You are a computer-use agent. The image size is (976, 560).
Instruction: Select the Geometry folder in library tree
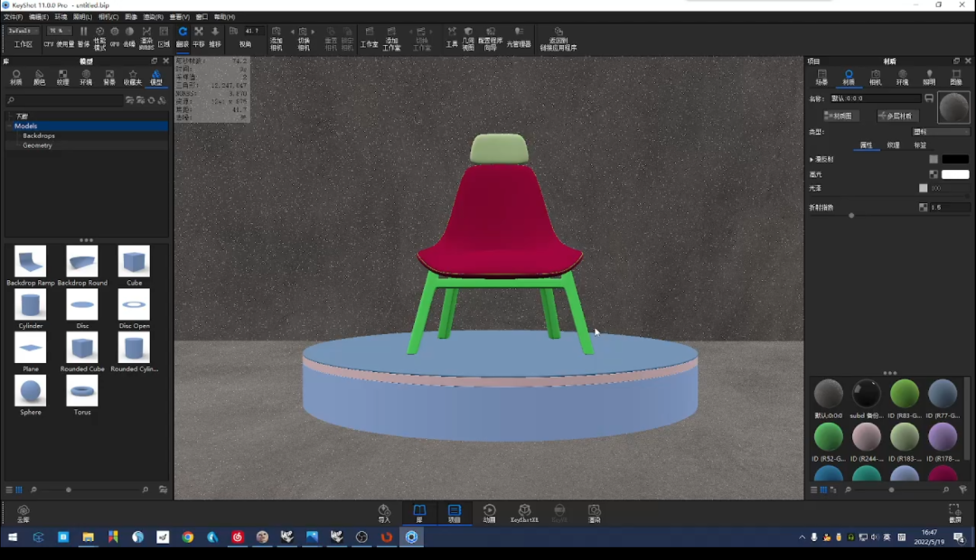point(37,145)
